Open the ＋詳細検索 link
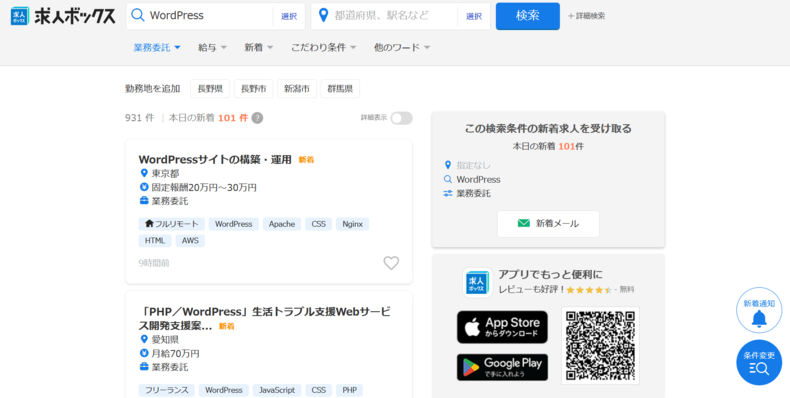 586,16
